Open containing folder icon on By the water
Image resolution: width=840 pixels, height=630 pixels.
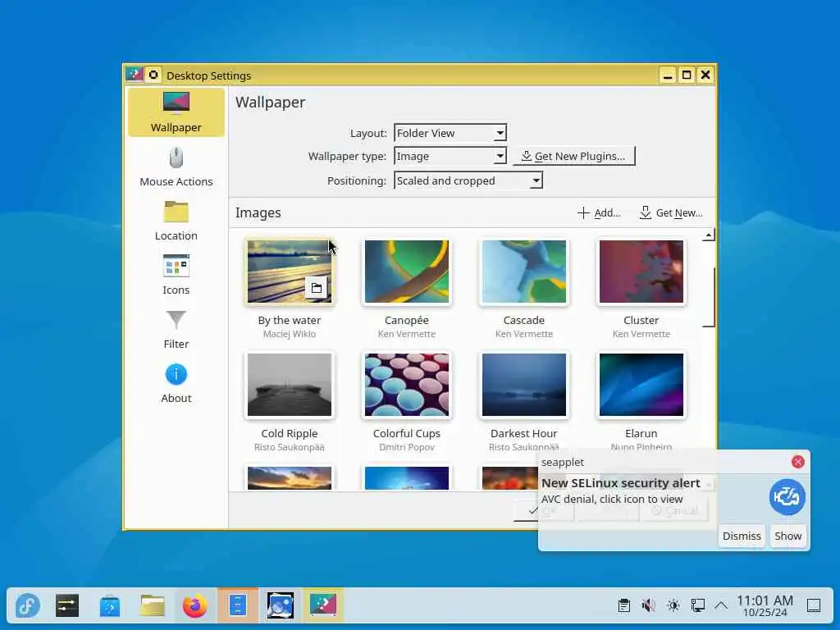tap(316, 288)
